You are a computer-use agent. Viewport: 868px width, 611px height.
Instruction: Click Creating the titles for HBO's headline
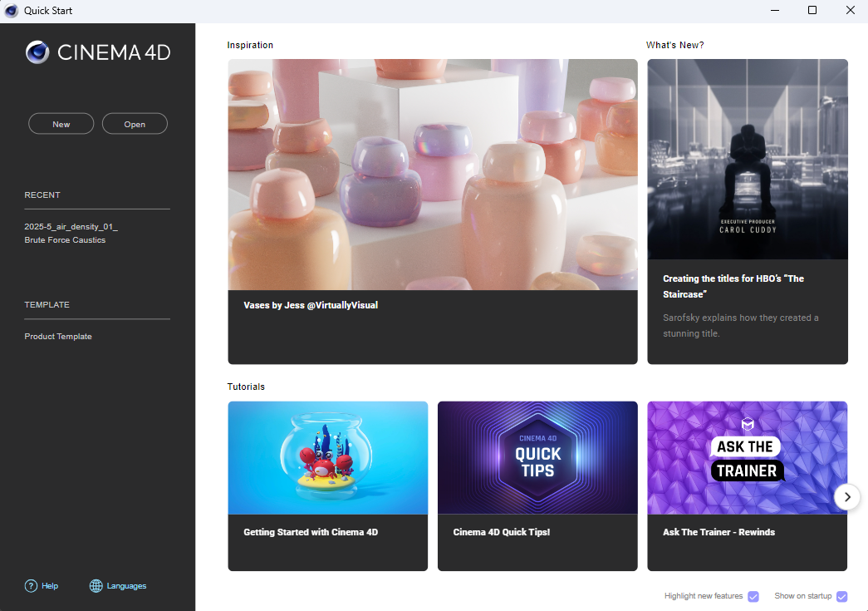click(733, 287)
